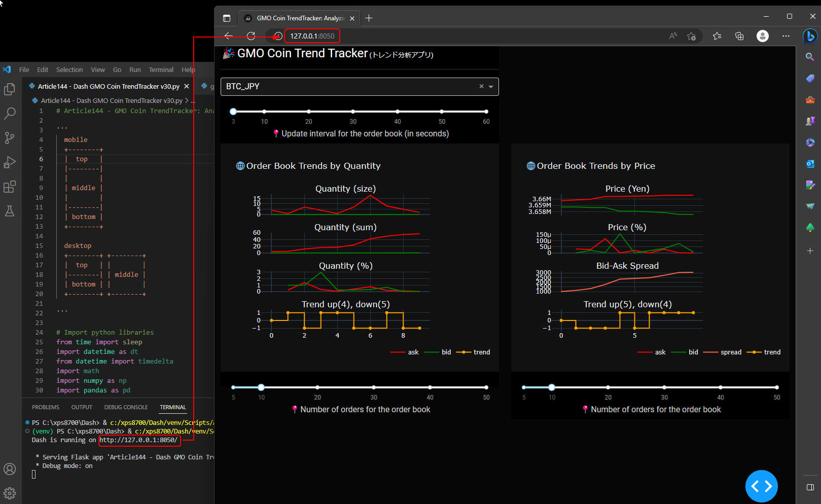Viewport: 821px width, 504px height.
Task: Click the 127.0.0.1:8050 address bar
Action: tap(312, 36)
